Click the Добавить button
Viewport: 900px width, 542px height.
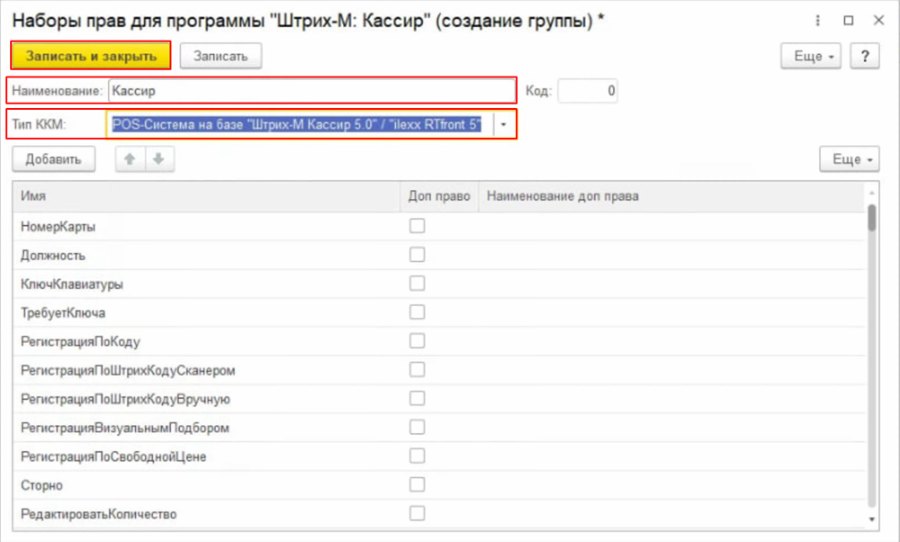[x=53, y=159]
